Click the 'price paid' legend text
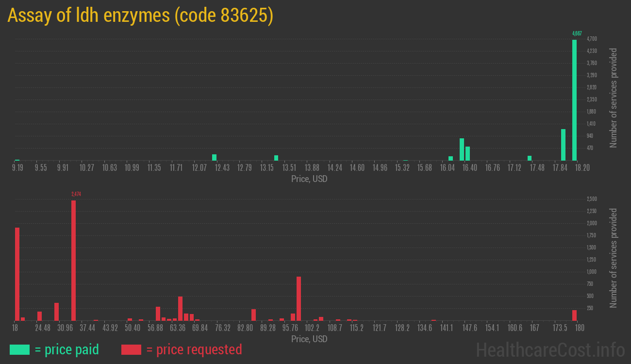 tap(67, 349)
